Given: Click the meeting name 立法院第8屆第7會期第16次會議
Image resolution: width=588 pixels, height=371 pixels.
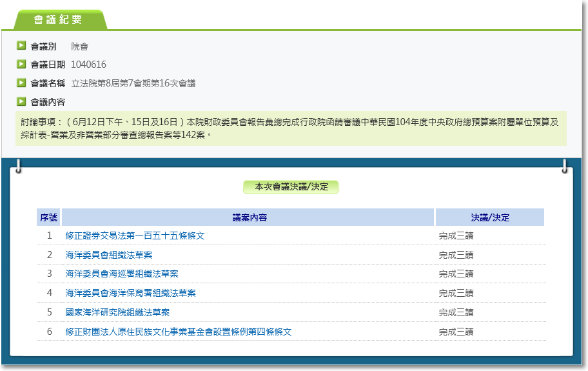Looking at the screenshot, I should [x=133, y=83].
